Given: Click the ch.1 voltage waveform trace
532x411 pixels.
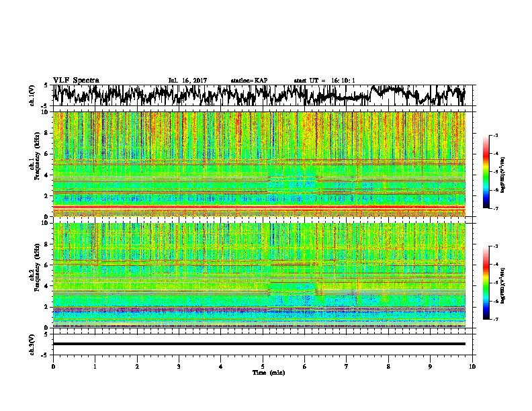Looking at the screenshot, I should (x=259, y=95).
